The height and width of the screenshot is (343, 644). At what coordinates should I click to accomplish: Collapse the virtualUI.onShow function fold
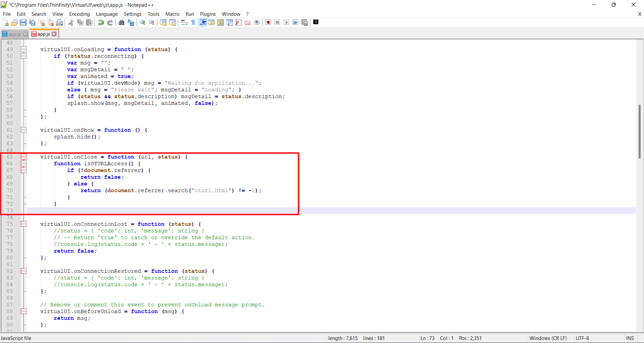coord(24,130)
